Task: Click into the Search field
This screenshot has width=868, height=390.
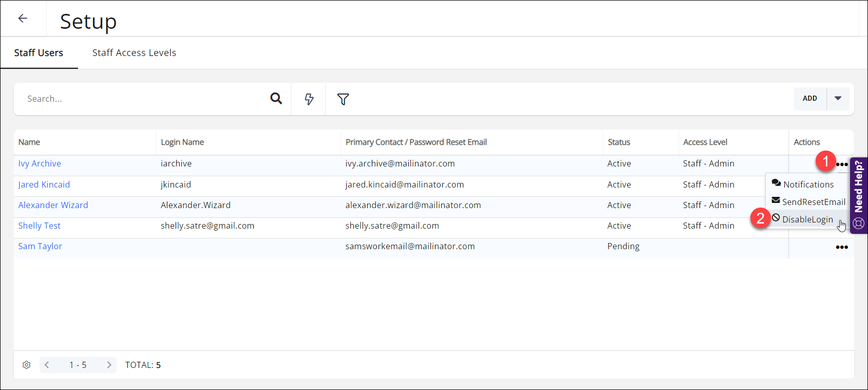Action: point(144,99)
